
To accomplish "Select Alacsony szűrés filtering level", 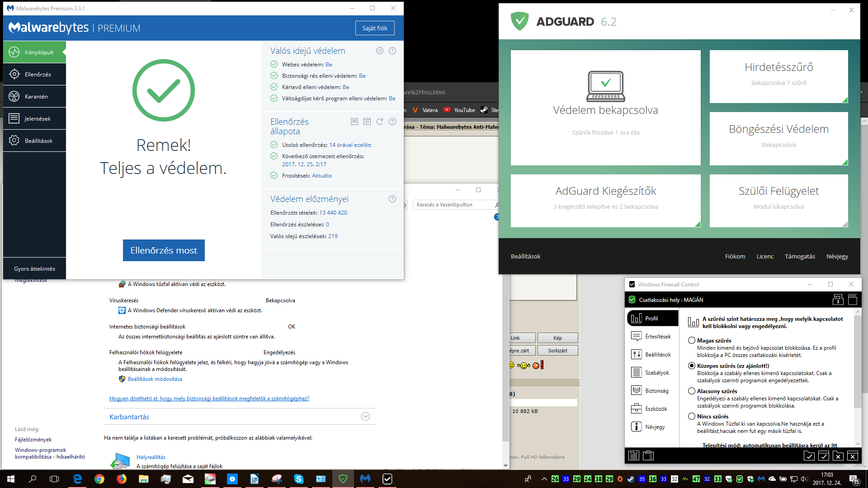I will coord(692,391).
